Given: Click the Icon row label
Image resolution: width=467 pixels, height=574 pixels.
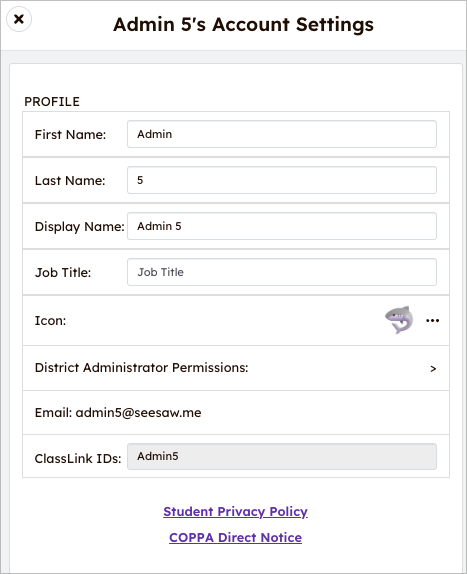Looking at the screenshot, I should (x=51, y=321).
